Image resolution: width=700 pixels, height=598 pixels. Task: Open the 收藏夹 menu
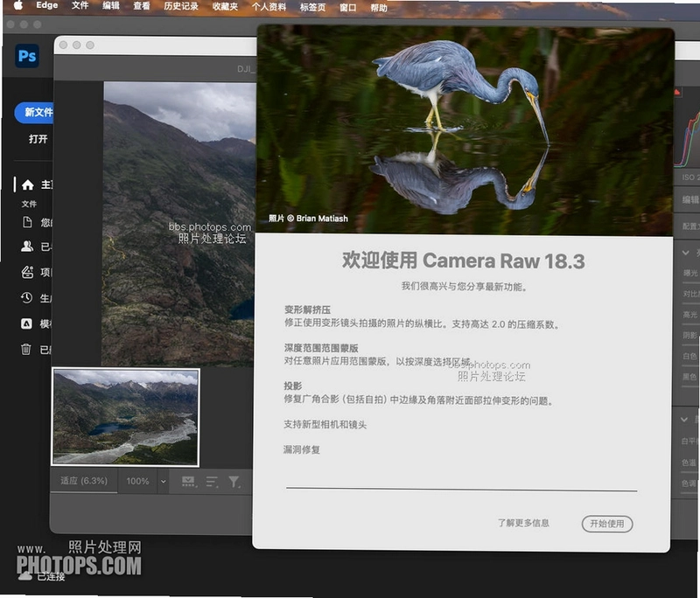[x=225, y=7]
